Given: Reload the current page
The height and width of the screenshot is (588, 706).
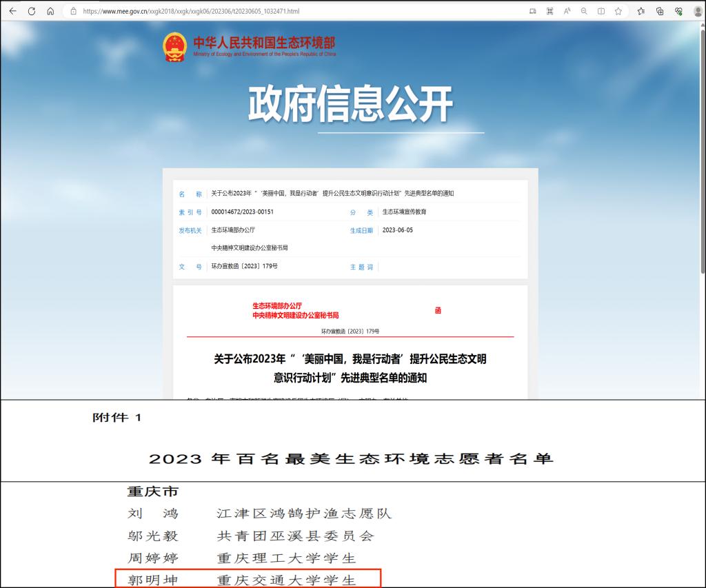Looking at the screenshot, I should [32, 11].
